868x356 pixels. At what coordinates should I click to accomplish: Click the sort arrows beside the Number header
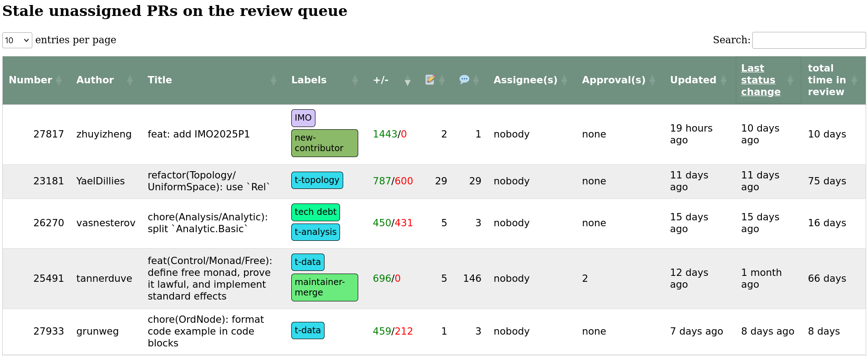pos(58,81)
